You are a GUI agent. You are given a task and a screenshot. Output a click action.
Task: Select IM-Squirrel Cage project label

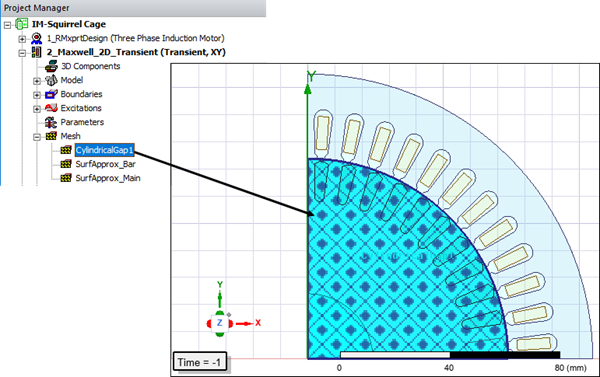tap(69, 24)
